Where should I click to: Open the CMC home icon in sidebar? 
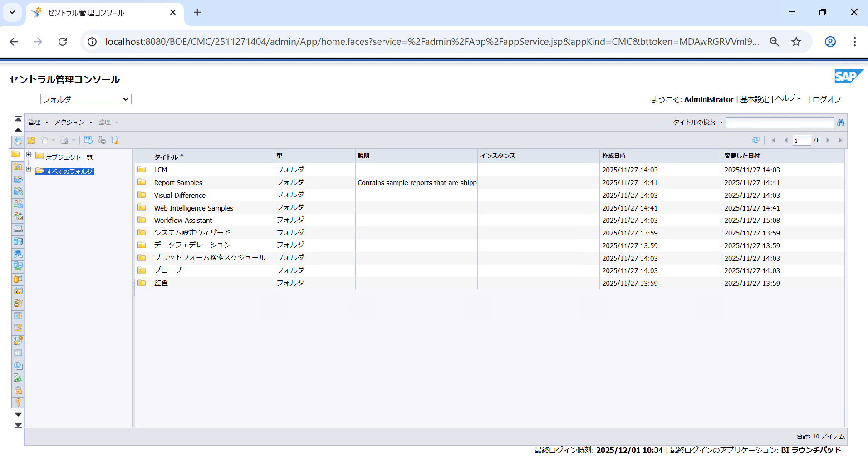[18, 142]
